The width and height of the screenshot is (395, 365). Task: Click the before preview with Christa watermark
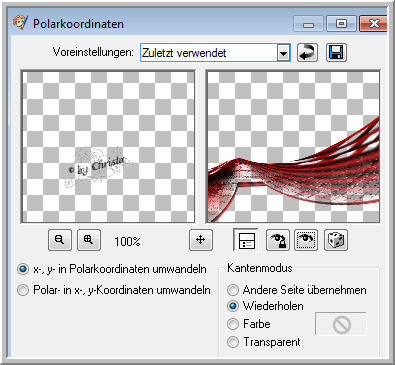coord(108,147)
